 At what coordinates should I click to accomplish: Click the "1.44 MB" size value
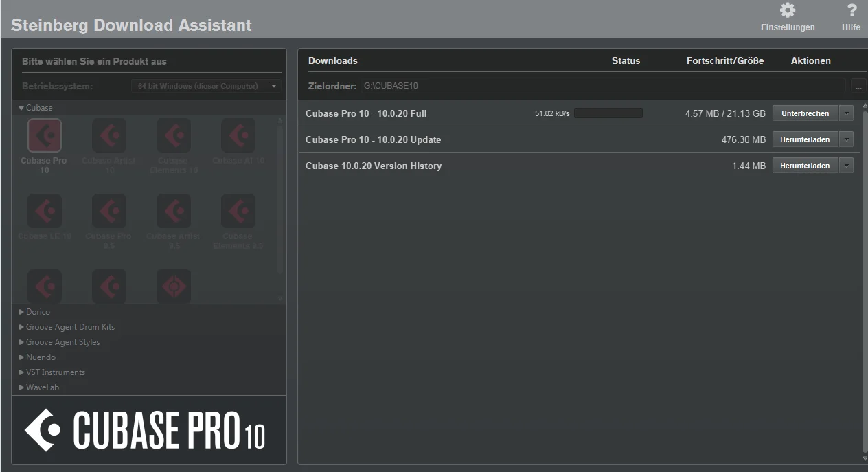[749, 166]
